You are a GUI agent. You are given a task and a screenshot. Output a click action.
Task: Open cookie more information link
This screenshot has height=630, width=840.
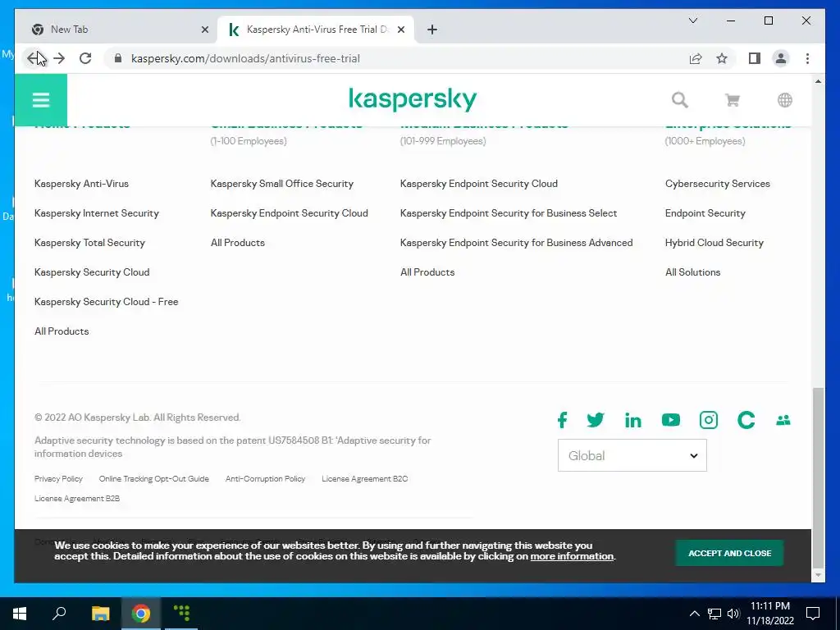click(x=572, y=556)
